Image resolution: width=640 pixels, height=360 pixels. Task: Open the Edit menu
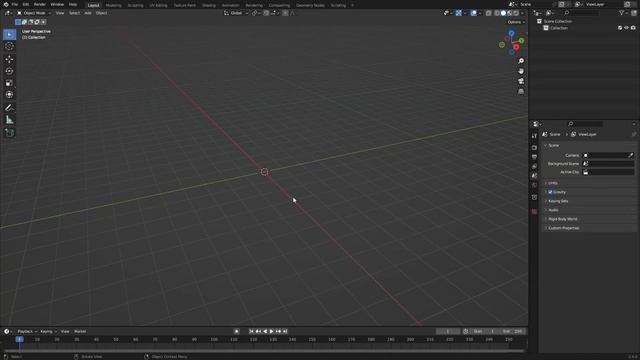26,4
